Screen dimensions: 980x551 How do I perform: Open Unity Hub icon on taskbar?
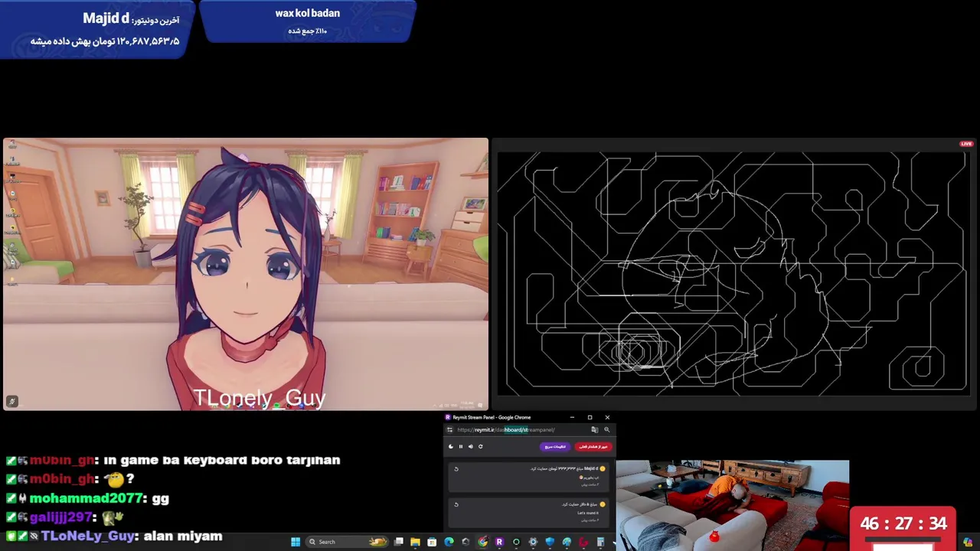(x=465, y=542)
